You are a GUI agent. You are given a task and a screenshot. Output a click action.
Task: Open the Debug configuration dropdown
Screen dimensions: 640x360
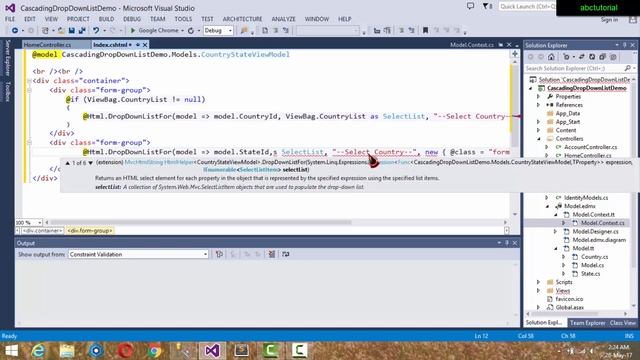click(x=230, y=31)
